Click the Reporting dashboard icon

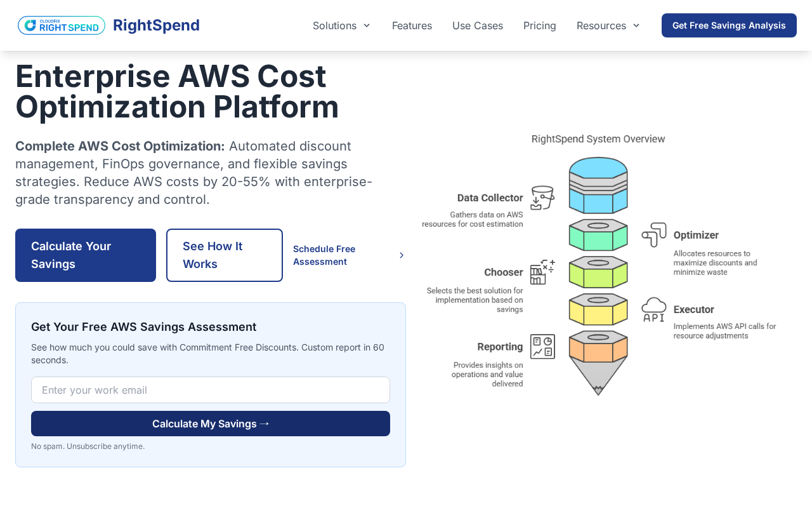[x=542, y=347]
